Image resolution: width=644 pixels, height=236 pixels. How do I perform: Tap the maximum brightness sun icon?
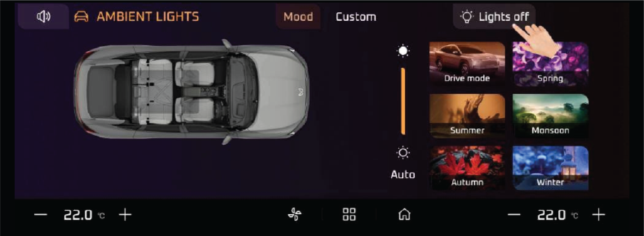click(x=403, y=51)
